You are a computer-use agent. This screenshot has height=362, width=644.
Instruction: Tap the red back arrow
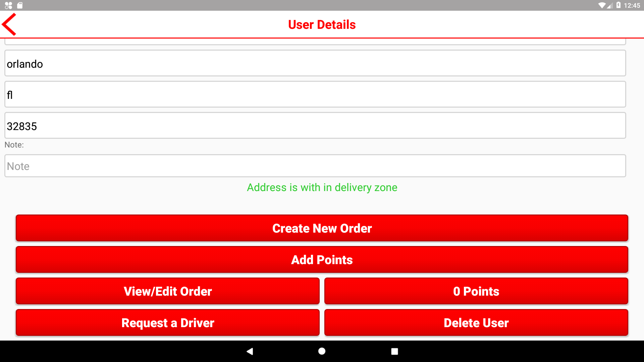9,24
